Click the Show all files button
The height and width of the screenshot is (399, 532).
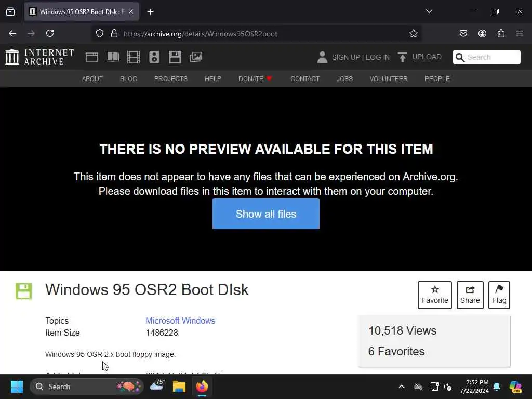pos(266,214)
